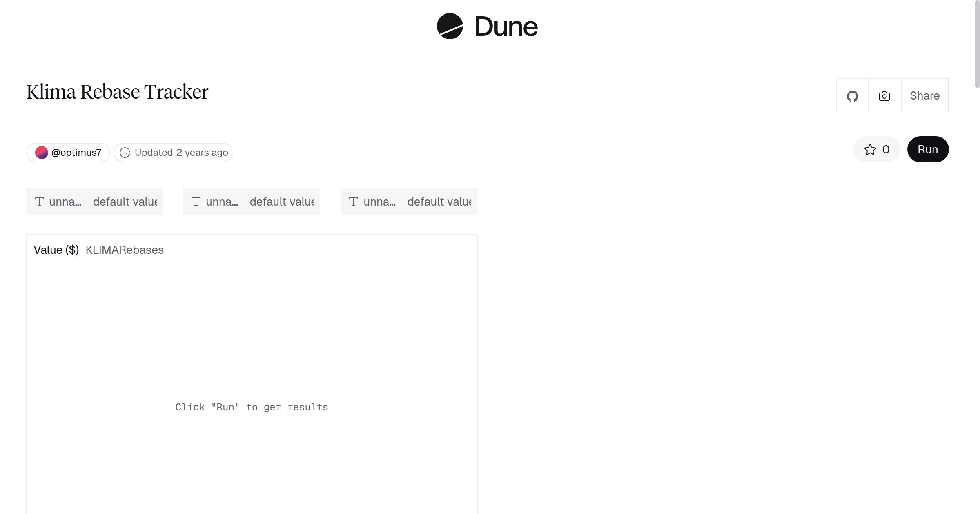Select the Value ($) visualization tab

point(56,250)
